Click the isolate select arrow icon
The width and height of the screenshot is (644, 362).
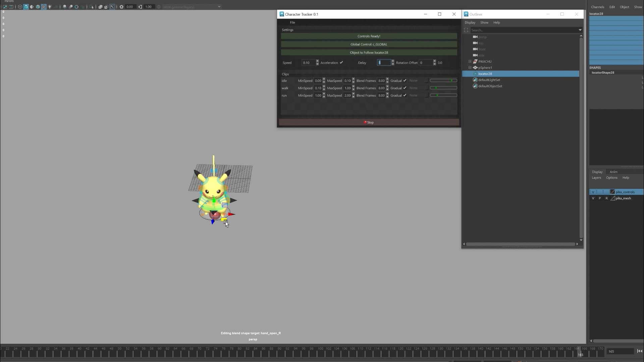point(91,7)
